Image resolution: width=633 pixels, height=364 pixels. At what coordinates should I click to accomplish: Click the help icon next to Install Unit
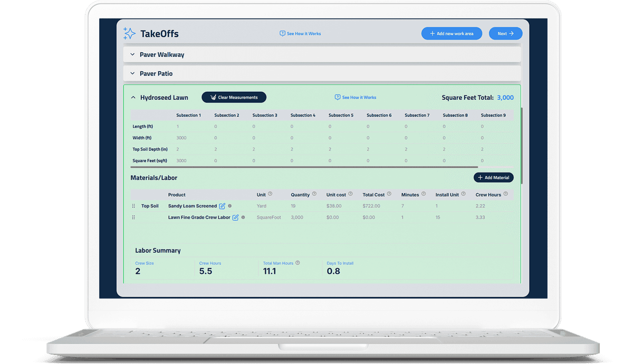pos(463,194)
